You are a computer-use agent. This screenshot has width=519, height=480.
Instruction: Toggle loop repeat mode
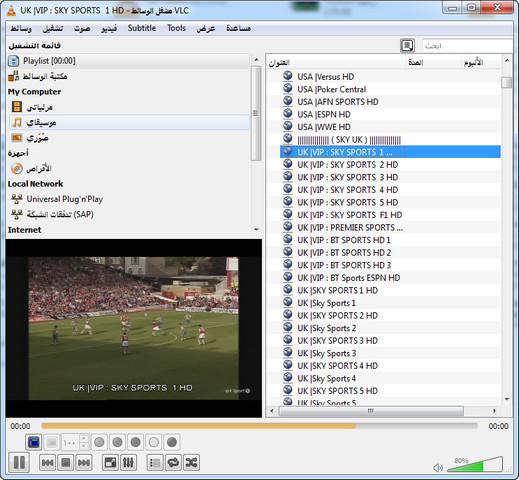click(173, 462)
